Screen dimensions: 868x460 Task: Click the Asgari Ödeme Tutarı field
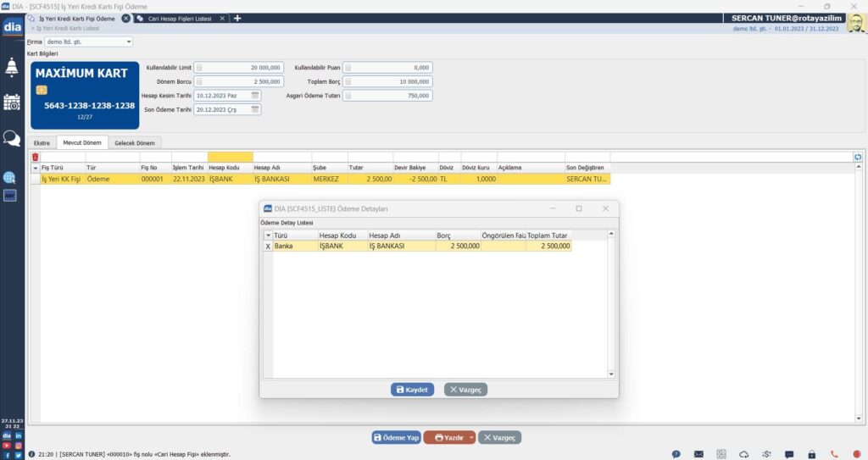[x=387, y=95]
